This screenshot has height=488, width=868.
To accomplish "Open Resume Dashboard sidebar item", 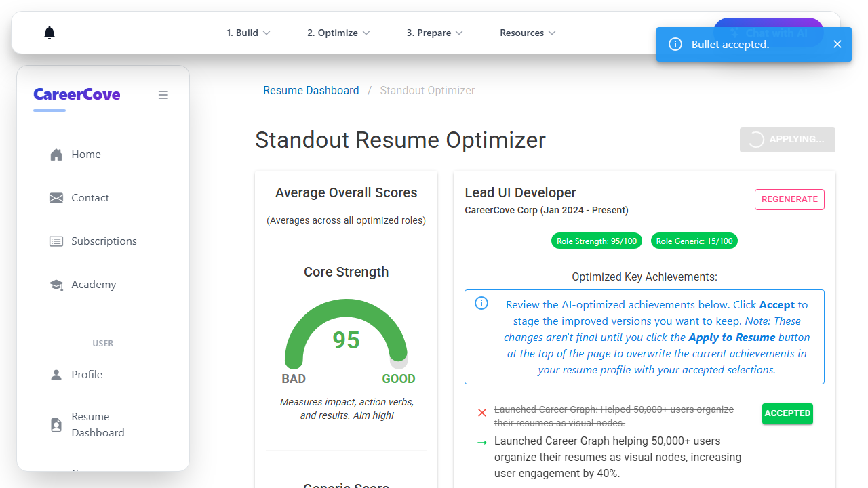I will point(103,425).
